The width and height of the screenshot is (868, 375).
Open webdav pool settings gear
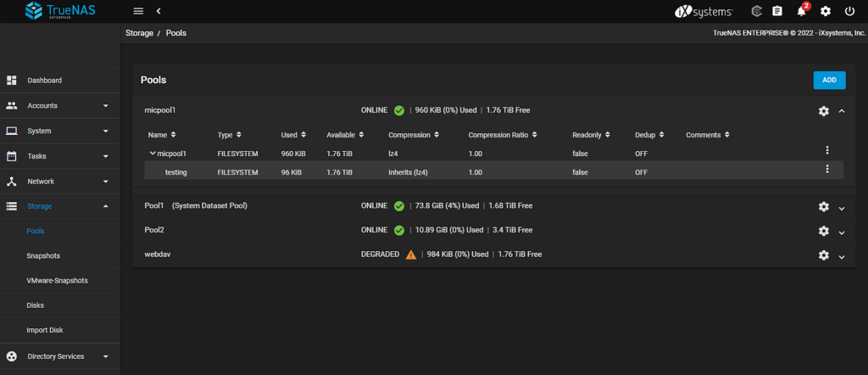click(x=823, y=255)
